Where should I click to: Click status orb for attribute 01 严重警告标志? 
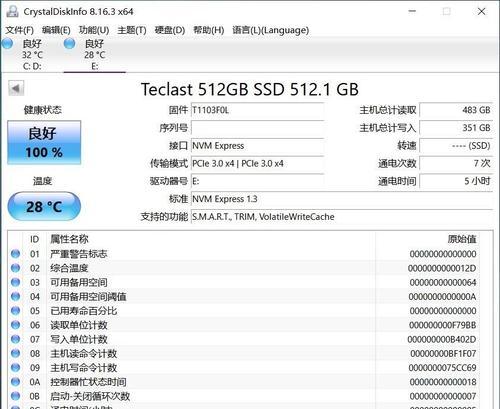pos(15,254)
